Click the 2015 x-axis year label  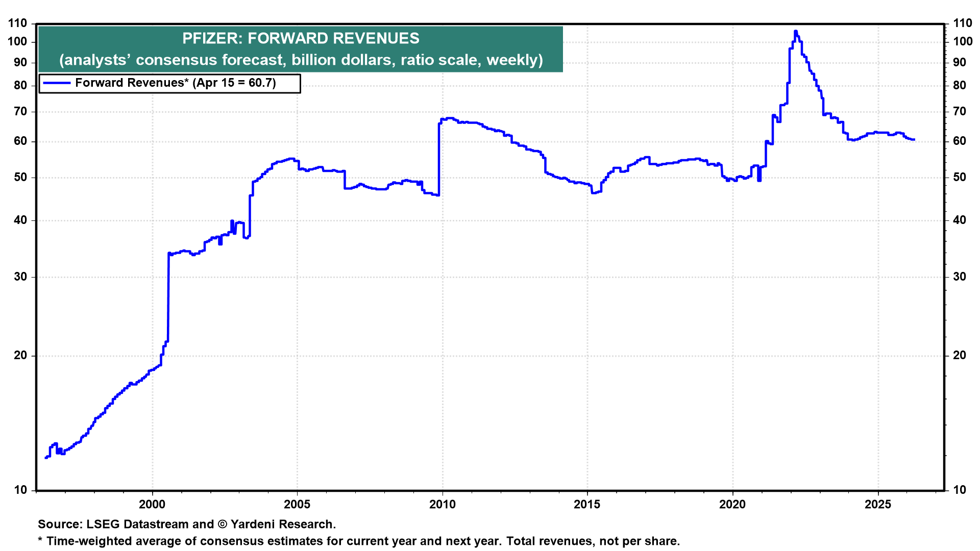tap(587, 505)
